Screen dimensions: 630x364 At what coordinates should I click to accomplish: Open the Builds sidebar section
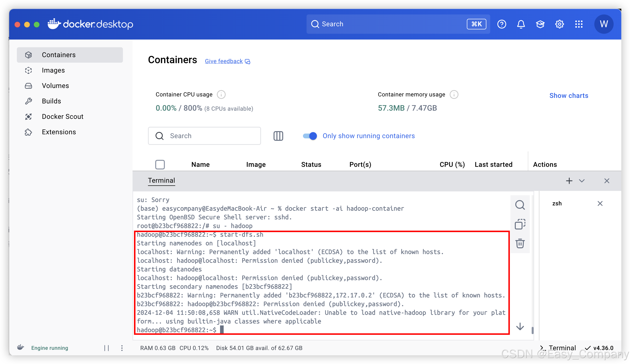click(70, 101)
